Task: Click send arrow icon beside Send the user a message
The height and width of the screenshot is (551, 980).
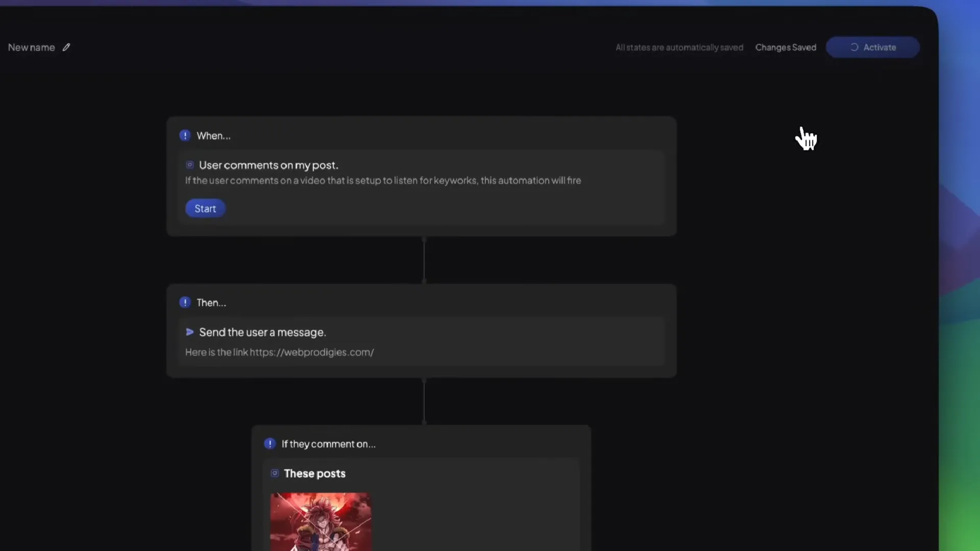Action: point(190,332)
